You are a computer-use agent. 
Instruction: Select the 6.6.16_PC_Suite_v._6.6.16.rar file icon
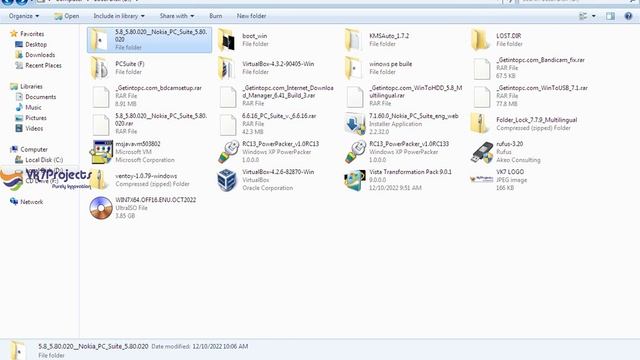pos(228,124)
